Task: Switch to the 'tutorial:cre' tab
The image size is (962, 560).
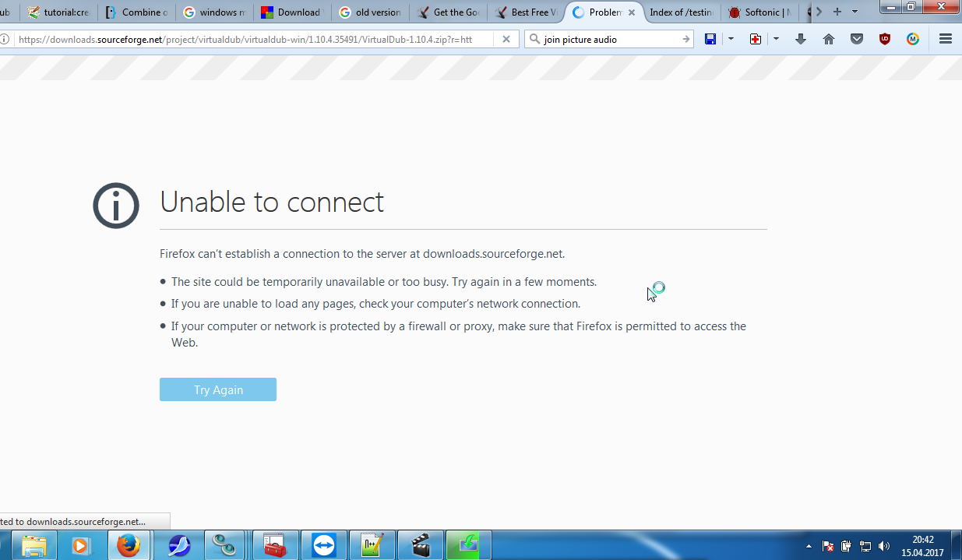Action: point(58,12)
